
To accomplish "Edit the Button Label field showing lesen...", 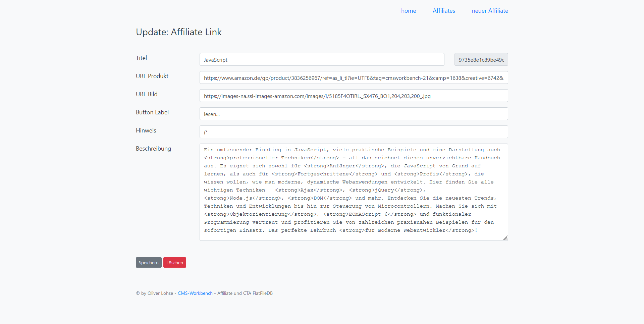I will coord(353,114).
